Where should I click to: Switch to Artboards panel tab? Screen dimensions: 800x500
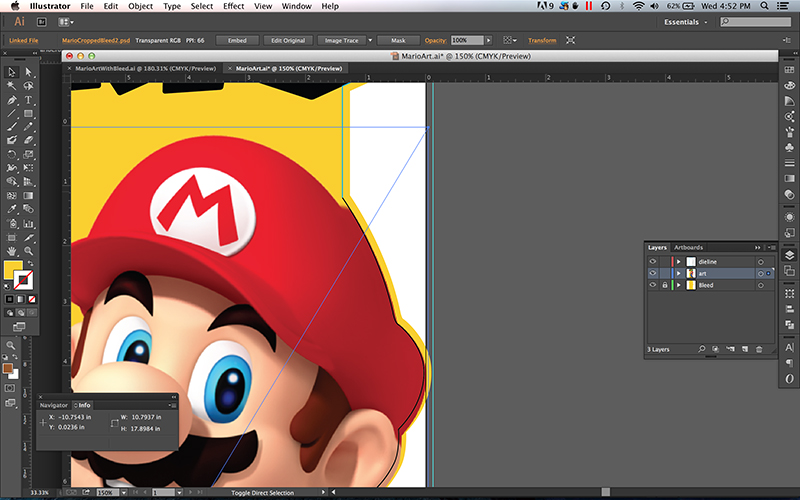point(688,247)
